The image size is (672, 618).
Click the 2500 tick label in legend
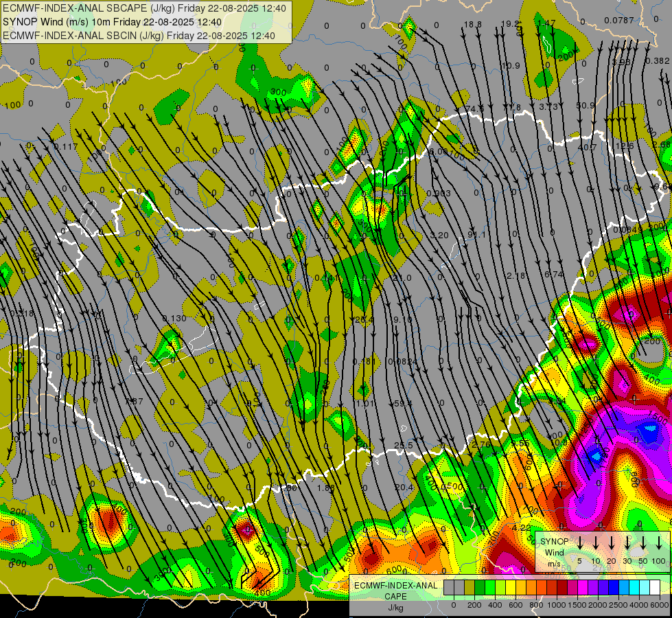tap(618, 605)
